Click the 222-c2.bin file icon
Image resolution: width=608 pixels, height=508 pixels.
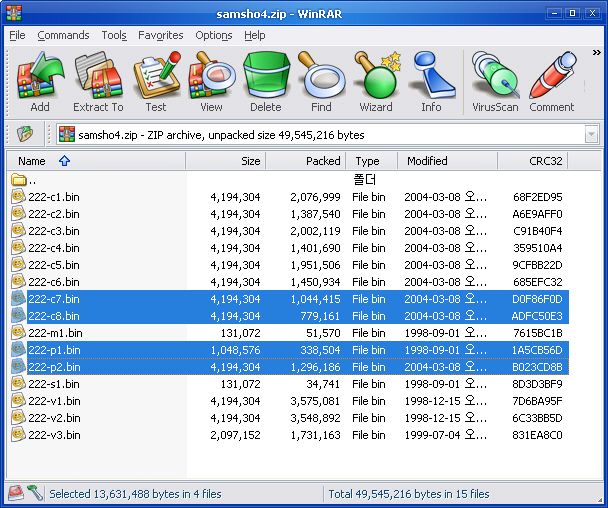click(x=18, y=213)
